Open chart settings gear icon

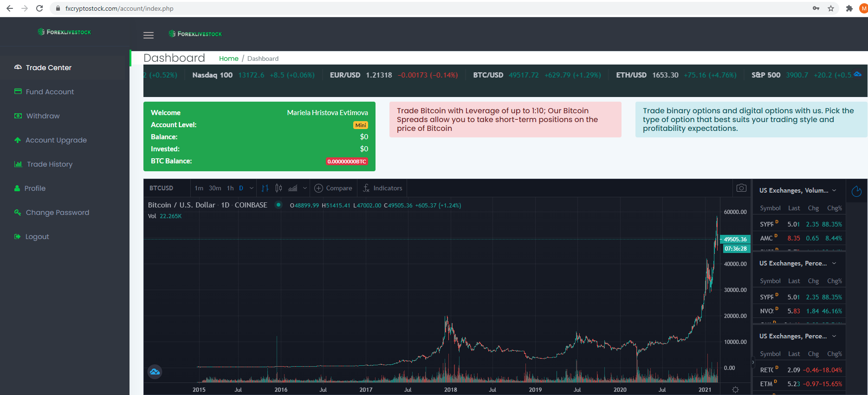pos(735,390)
